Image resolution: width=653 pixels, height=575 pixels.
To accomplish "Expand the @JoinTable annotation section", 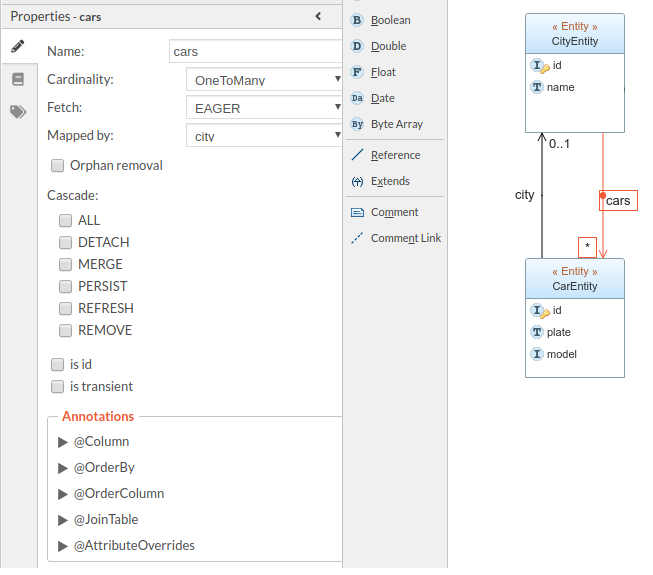I will coord(62,520).
